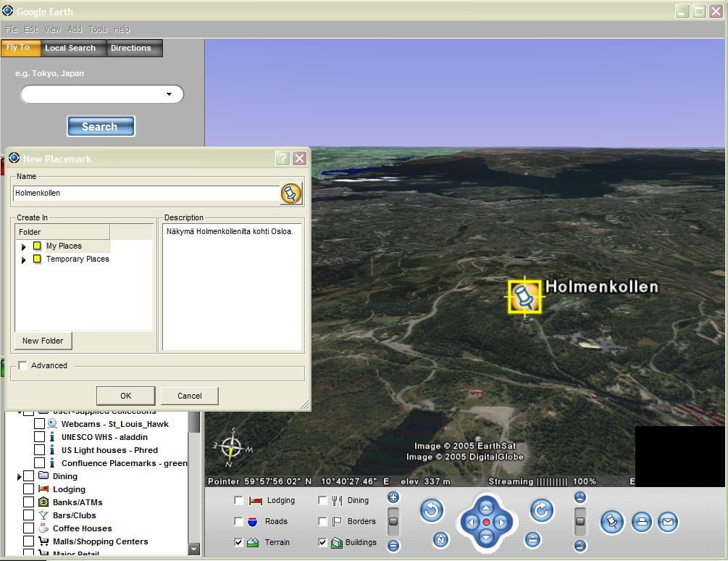
Task: Uncheck the Terrain checkbox
Action: [x=238, y=542]
